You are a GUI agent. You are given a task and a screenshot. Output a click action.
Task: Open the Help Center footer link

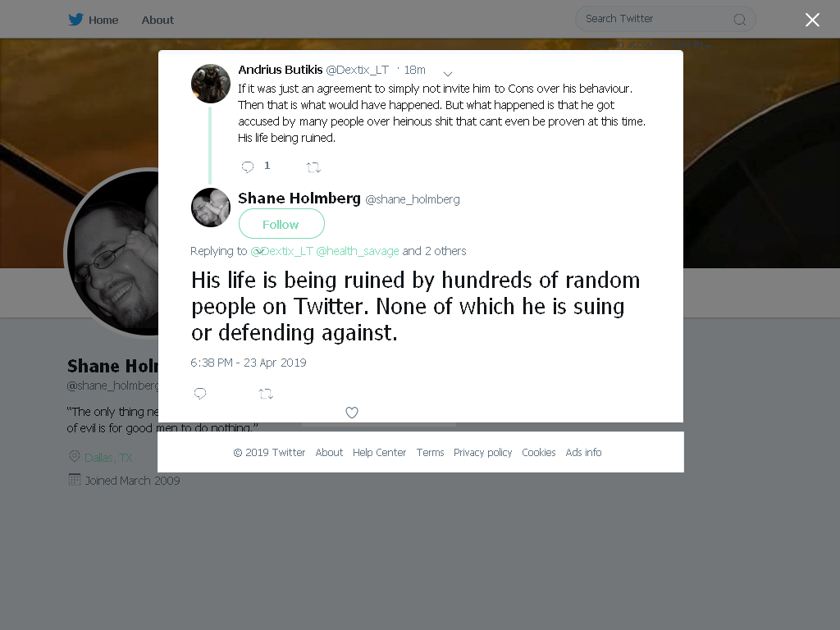pyautogui.click(x=379, y=452)
